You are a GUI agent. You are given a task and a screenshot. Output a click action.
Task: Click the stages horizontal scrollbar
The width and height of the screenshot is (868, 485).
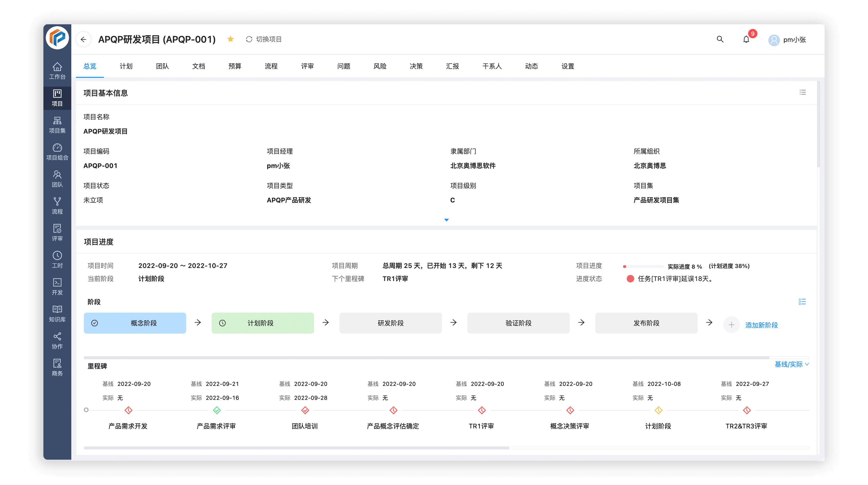click(x=427, y=357)
